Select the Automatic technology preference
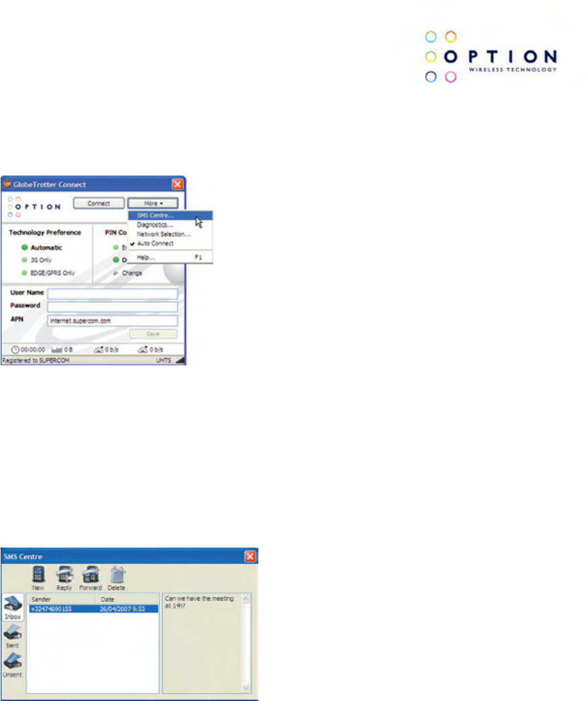Image resolution: width=588 pixels, height=701 pixels. click(42, 248)
